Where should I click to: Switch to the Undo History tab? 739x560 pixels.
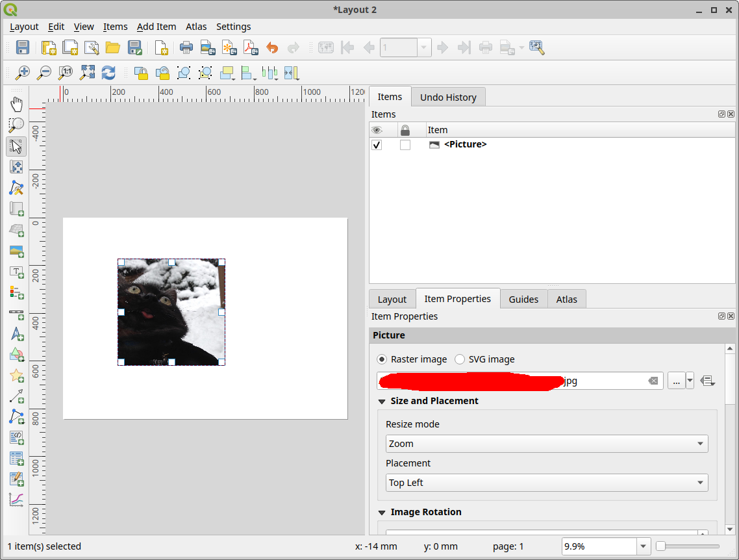click(x=448, y=96)
